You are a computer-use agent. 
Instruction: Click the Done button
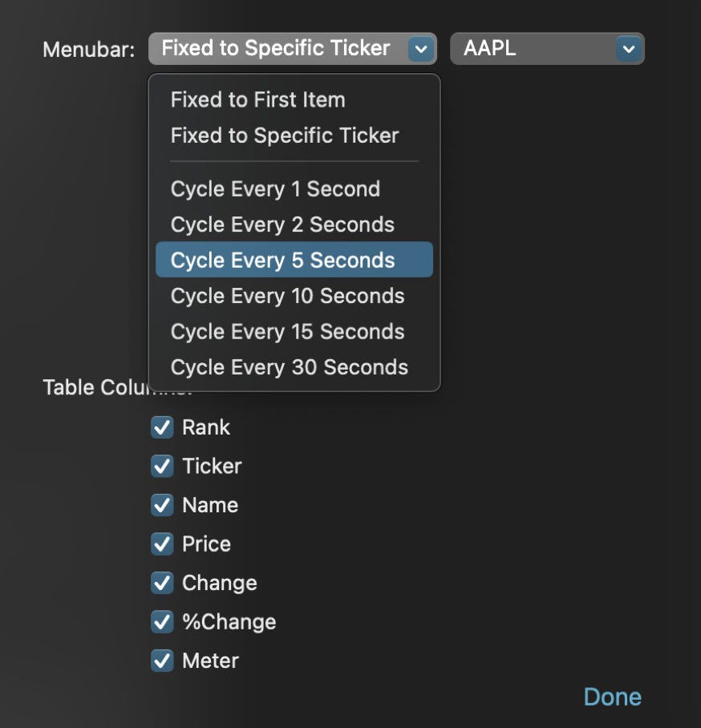point(612,698)
